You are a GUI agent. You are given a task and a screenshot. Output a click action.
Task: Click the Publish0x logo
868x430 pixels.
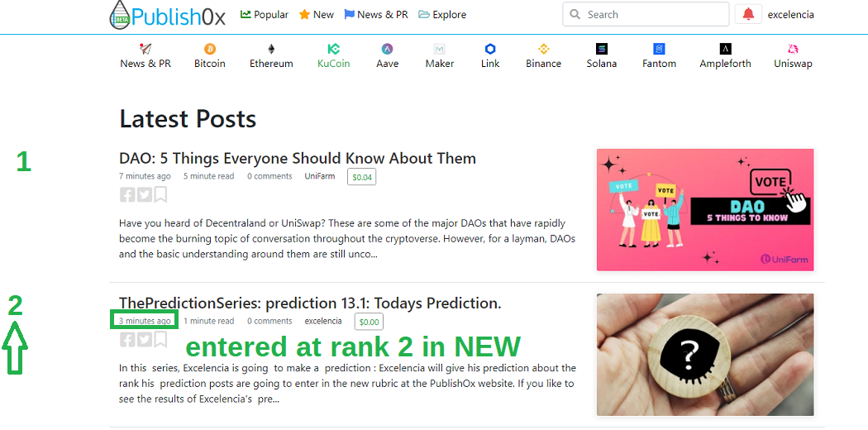[167, 15]
